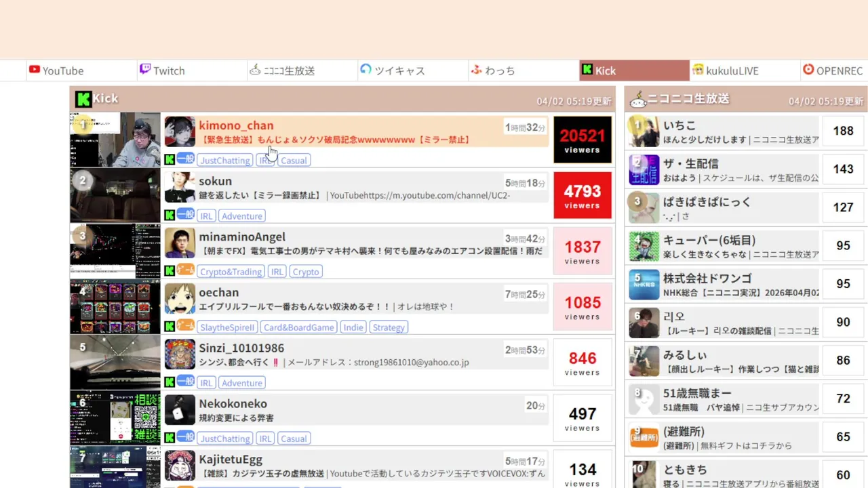The width and height of the screenshot is (868, 488).
Task: Open oechan stream thumbnail
Action: tap(115, 306)
